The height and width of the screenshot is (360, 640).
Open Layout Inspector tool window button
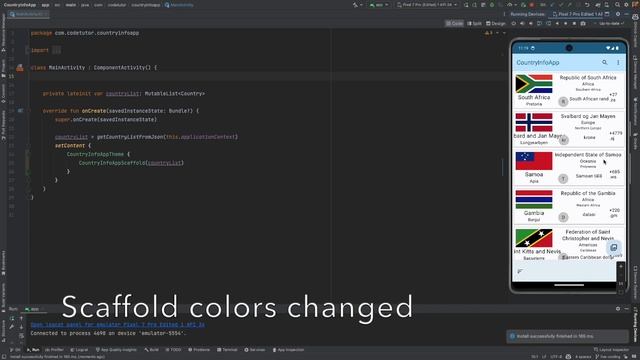(x=611, y=350)
